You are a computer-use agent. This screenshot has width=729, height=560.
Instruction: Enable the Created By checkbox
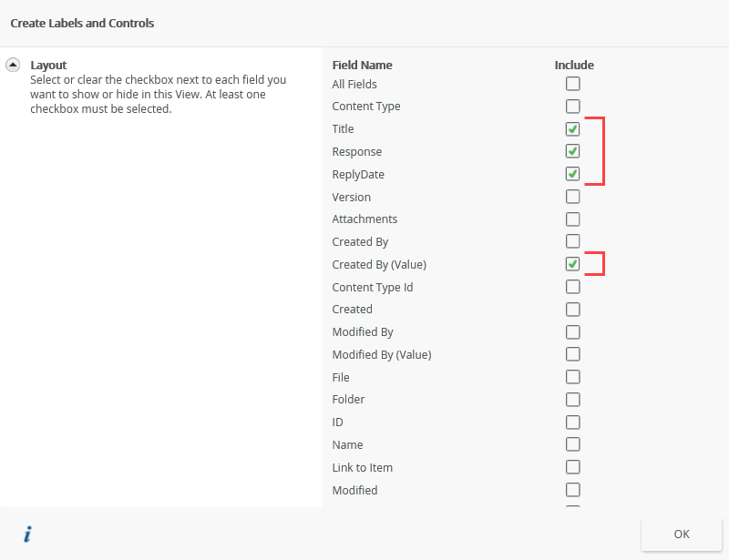[x=573, y=241]
